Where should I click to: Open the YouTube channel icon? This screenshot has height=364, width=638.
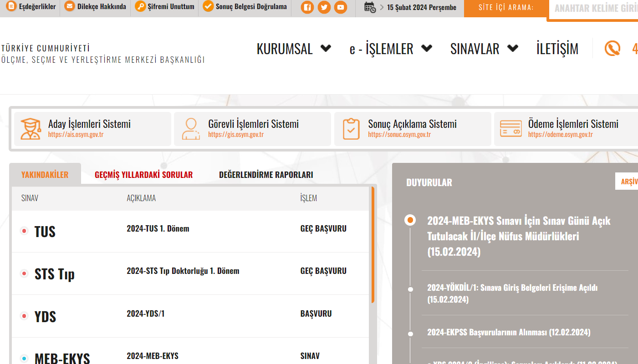pyautogui.click(x=340, y=7)
